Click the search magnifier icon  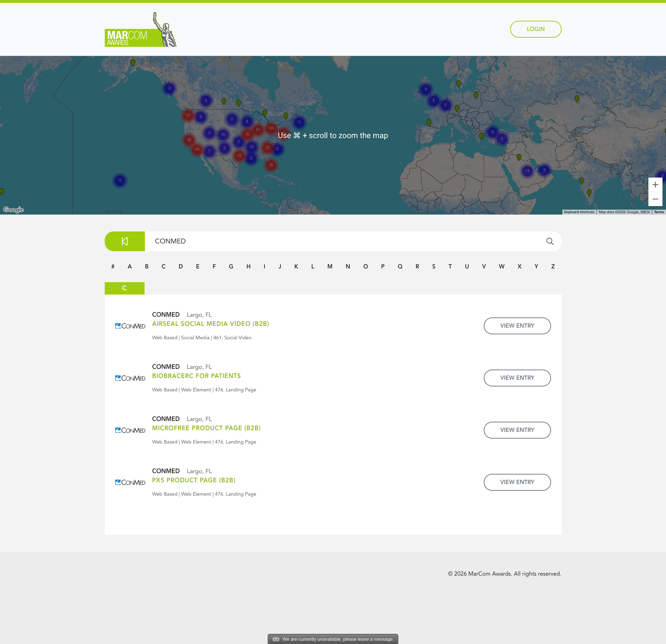tap(550, 241)
